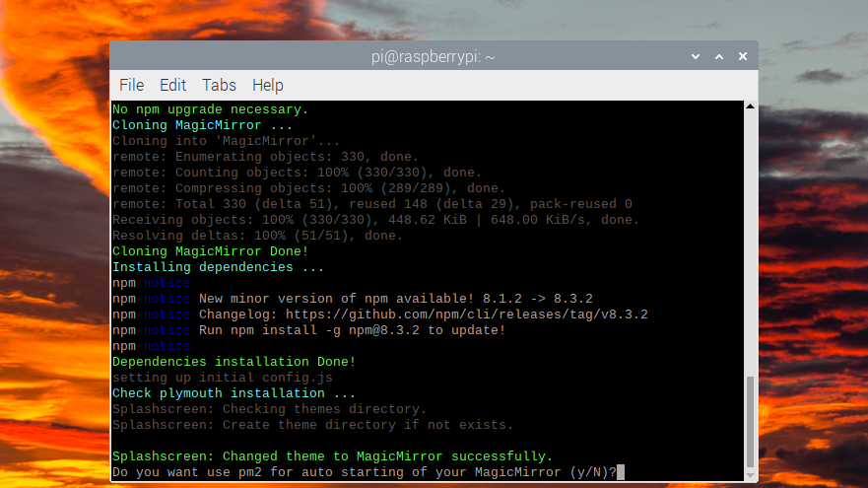Click the terminal cursor after (y/N)?

[x=621, y=472]
